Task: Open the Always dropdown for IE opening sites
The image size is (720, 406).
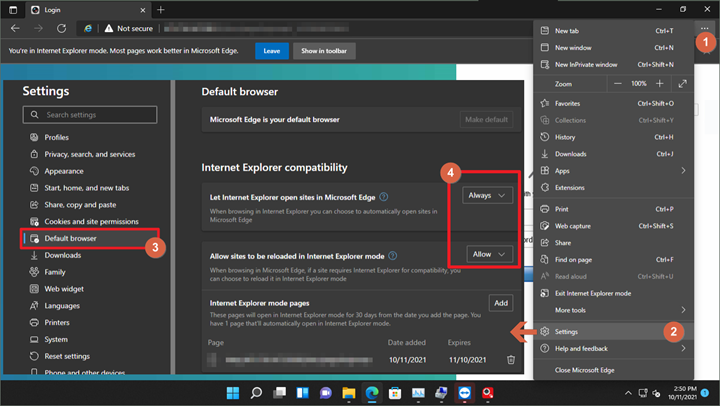Action: (x=487, y=196)
